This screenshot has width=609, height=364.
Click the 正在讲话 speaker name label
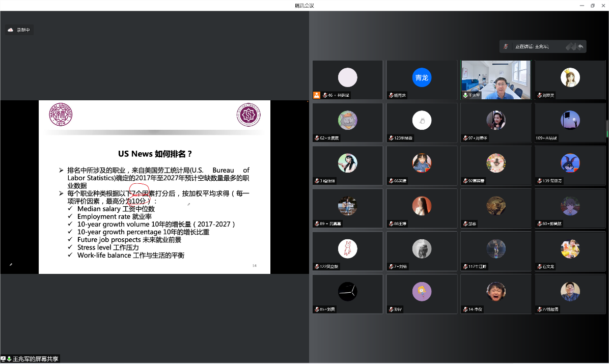tap(532, 46)
